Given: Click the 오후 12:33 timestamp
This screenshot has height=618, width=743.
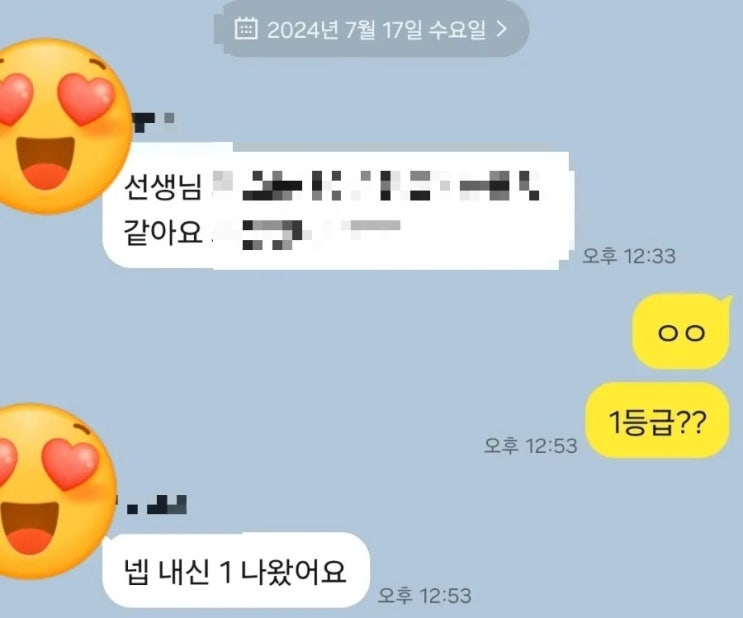Looking at the screenshot, I should [629, 256].
